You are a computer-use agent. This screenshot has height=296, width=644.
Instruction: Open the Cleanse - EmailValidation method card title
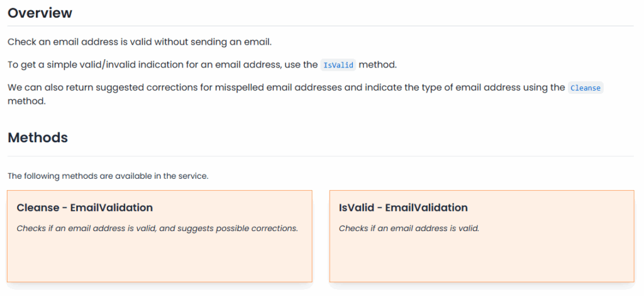(x=85, y=208)
